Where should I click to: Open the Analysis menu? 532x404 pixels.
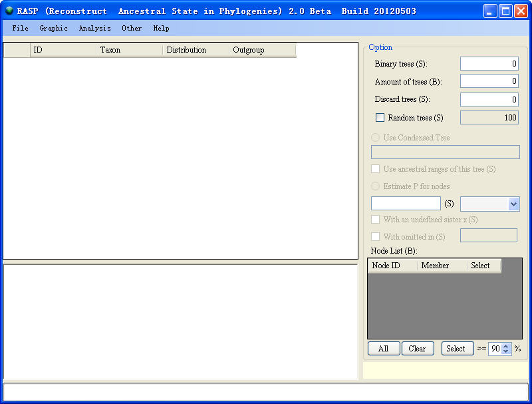coord(94,28)
